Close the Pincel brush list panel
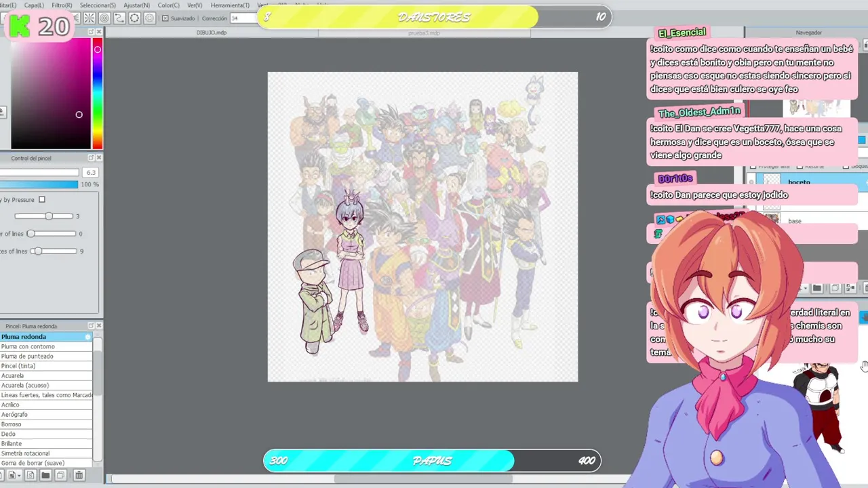 (99, 326)
